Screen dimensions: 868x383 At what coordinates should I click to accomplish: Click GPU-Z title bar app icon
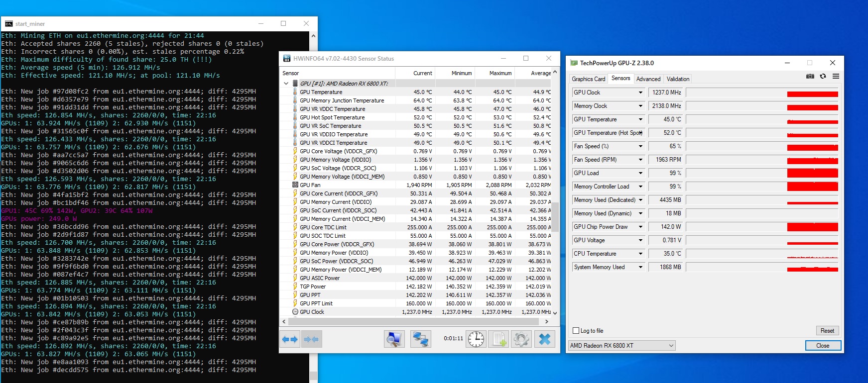pos(574,63)
